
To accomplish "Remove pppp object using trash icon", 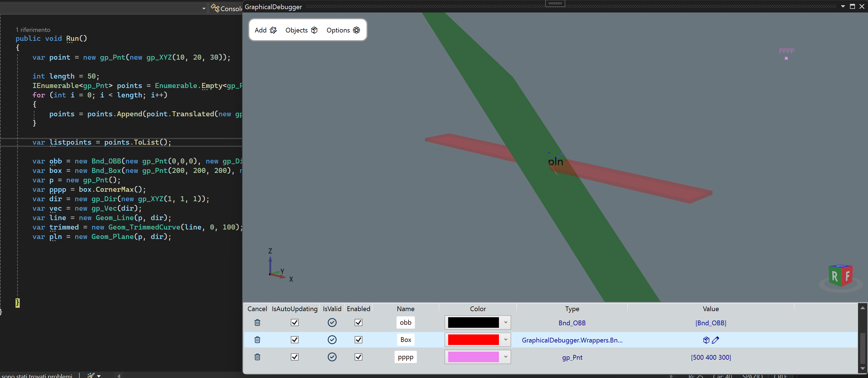I will [257, 357].
